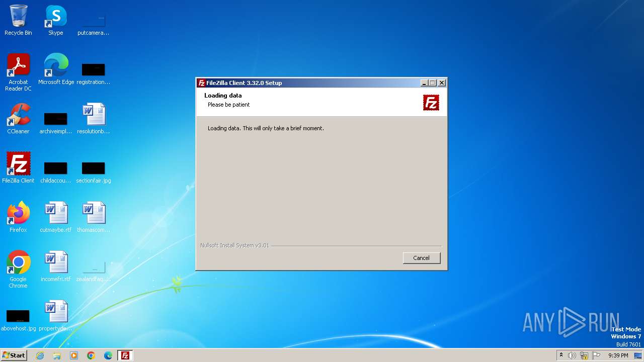Open Edge from the taskbar
The image size is (644, 362).
(108, 355)
